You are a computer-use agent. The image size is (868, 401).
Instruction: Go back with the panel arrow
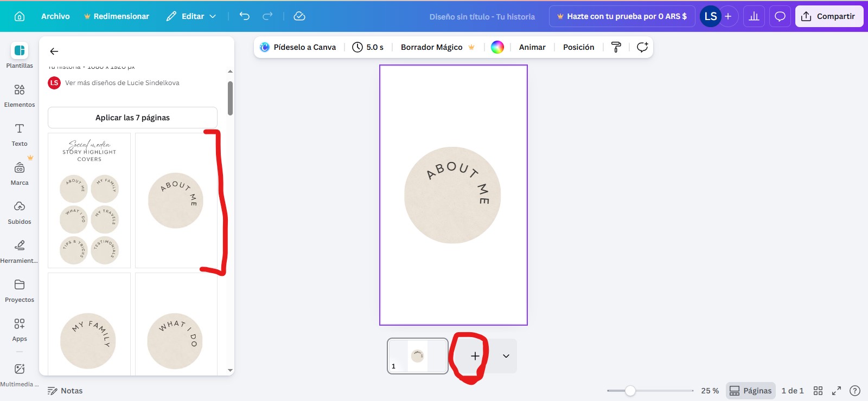point(54,51)
